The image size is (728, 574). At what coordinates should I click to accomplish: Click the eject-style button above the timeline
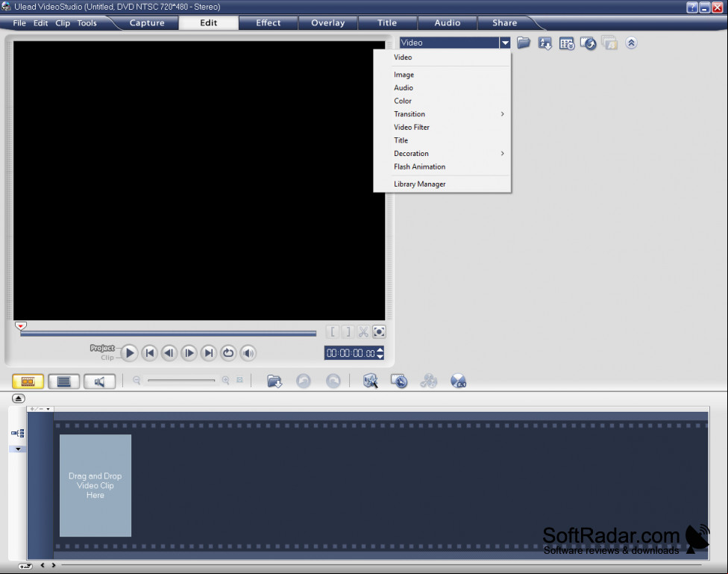click(18, 399)
